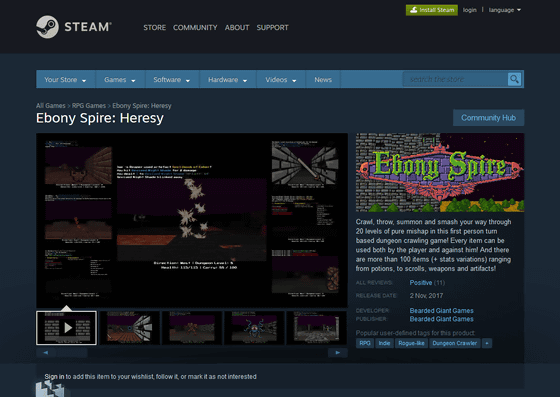The width and height of the screenshot is (560, 397).
Task: Go to the News tab
Action: pos(323,80)
